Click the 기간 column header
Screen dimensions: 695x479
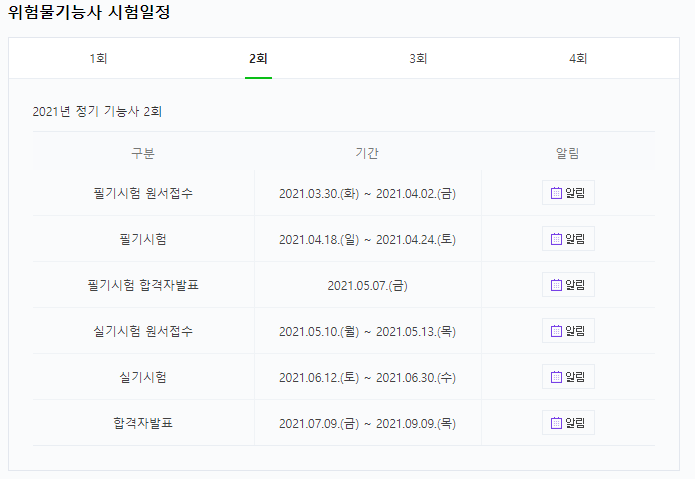367,153
